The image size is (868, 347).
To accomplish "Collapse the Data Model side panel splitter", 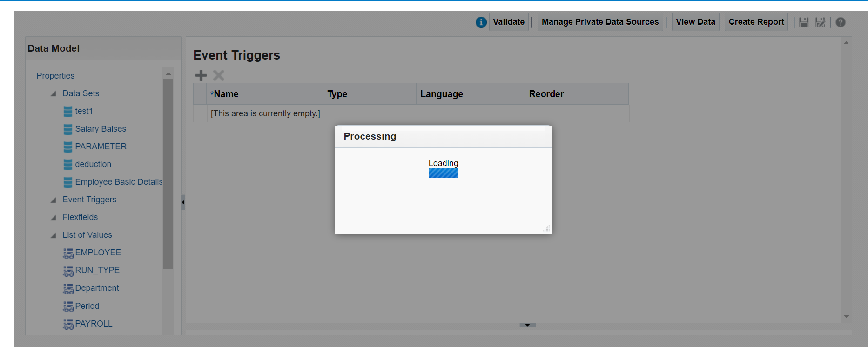I will (x=183, y=202).
